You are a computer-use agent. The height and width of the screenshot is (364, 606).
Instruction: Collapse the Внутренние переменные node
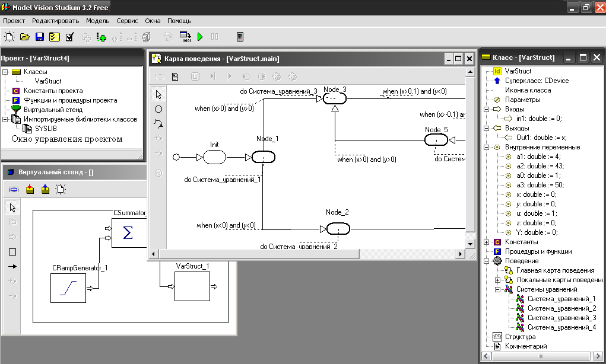pos(487,147)
